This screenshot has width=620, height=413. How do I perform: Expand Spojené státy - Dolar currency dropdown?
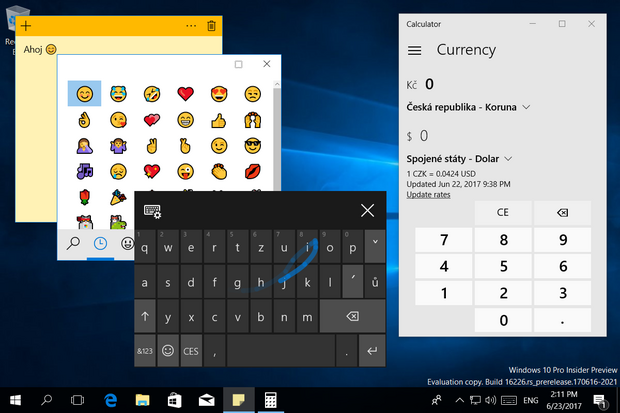pyautogui.click(x=459, y=159)
